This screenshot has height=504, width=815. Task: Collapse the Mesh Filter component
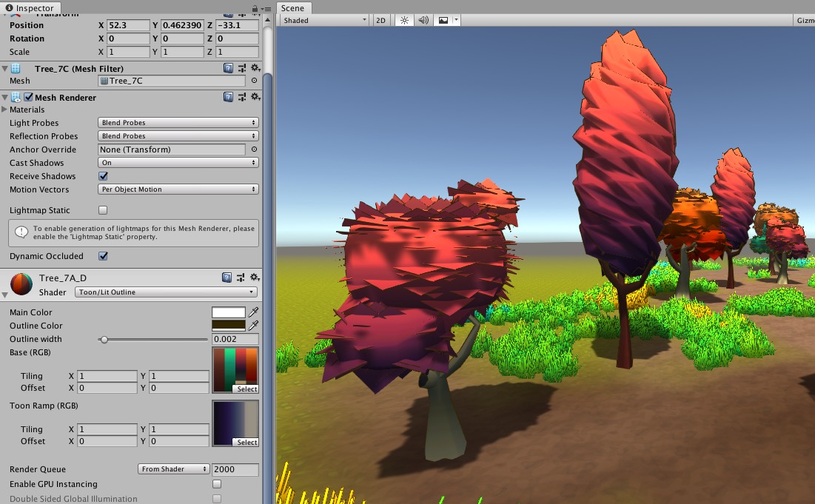[4, 69]
